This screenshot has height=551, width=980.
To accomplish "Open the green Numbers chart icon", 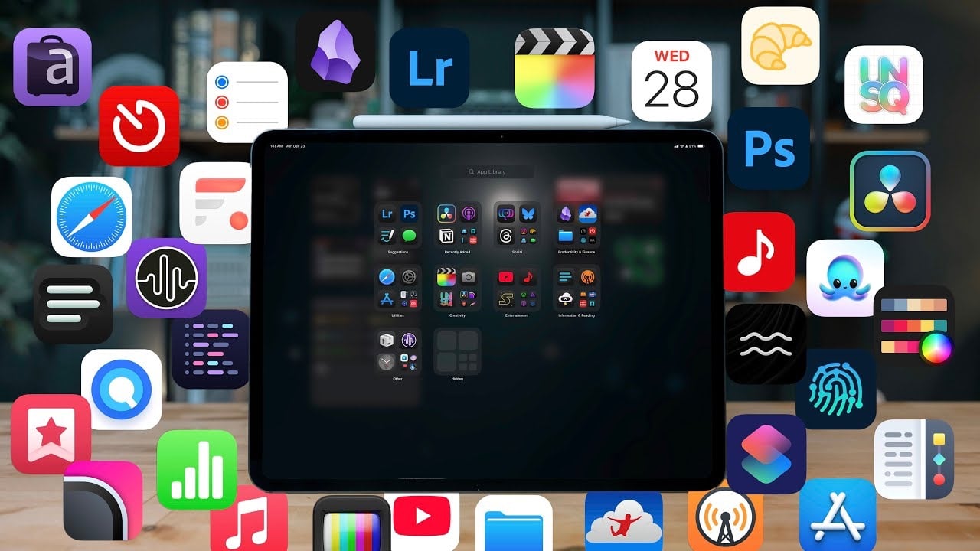I will [x=197, y=470].
